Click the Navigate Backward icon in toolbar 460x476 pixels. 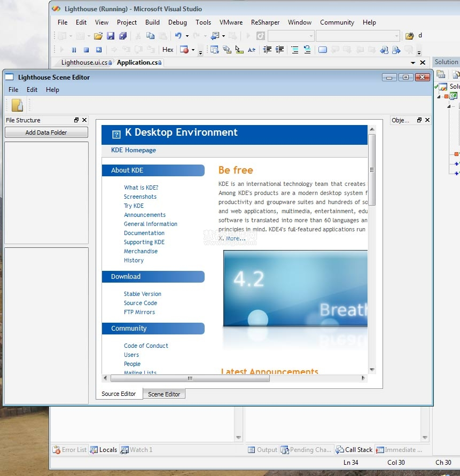coord(215,36)
